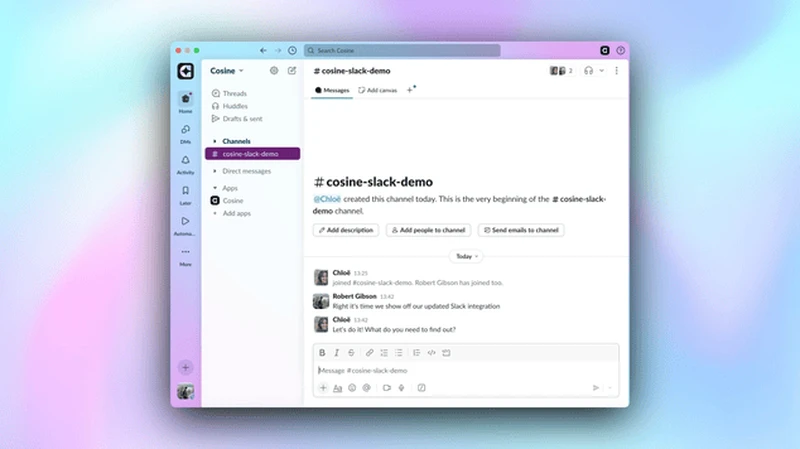Click Add canvas tab
Viewport: 800px width, 449px height.
(x=378, y=90)
